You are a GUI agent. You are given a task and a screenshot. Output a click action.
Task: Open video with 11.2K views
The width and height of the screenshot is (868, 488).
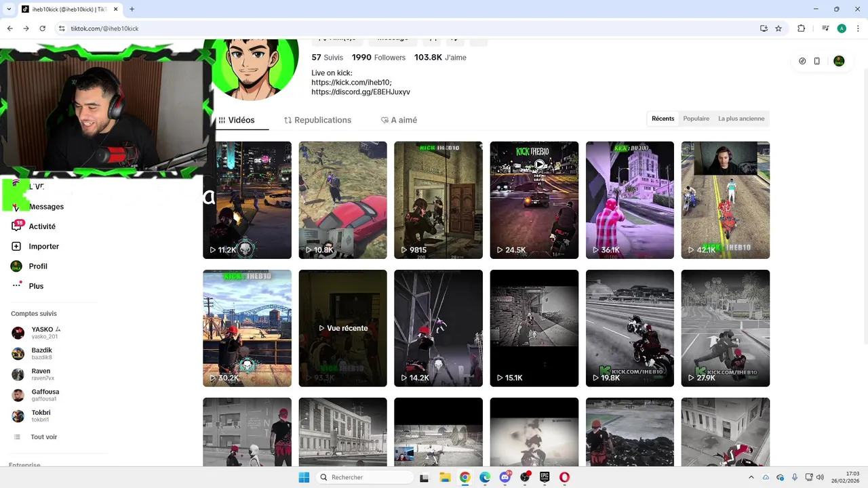(247, 200)
